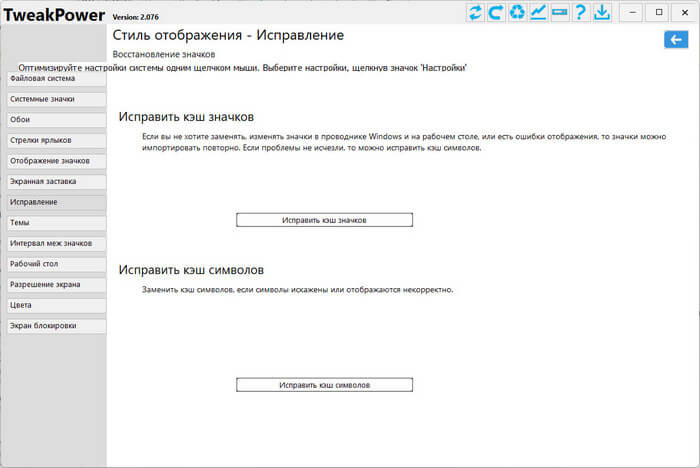Select Экранная заставка in sidebar

pyautogui.click(x=56, y=181)
